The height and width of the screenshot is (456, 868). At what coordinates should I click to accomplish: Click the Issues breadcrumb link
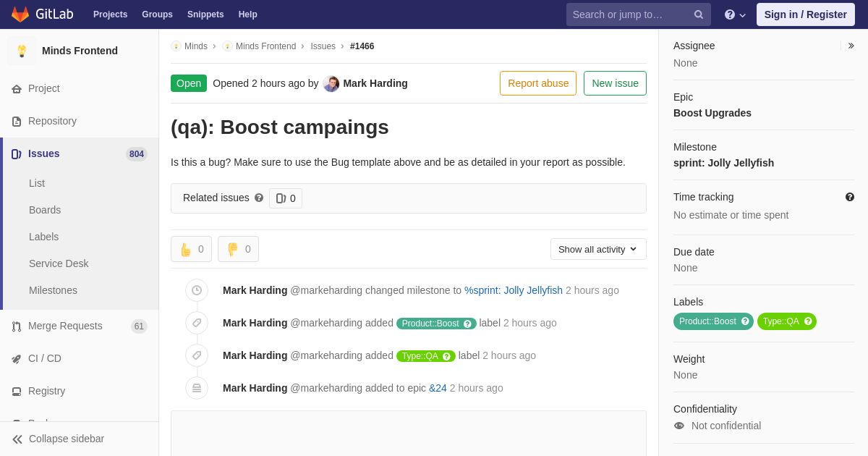pos(323,46)
